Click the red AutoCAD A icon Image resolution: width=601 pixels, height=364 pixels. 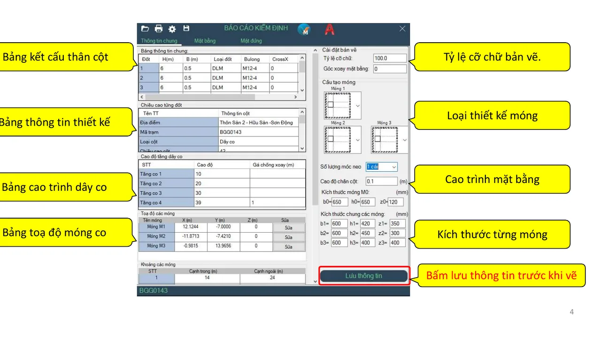coord(330,30)
